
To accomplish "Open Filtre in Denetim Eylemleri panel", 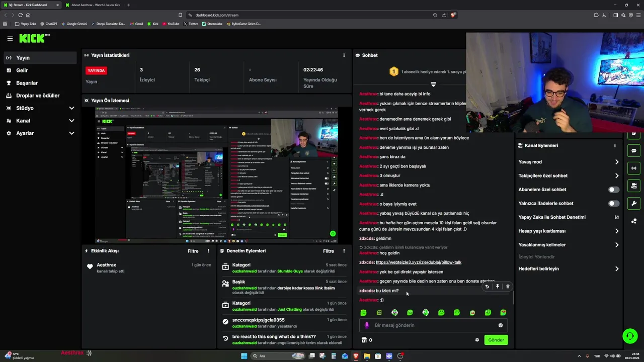I will pyautogui.click(x=329, y=251).
